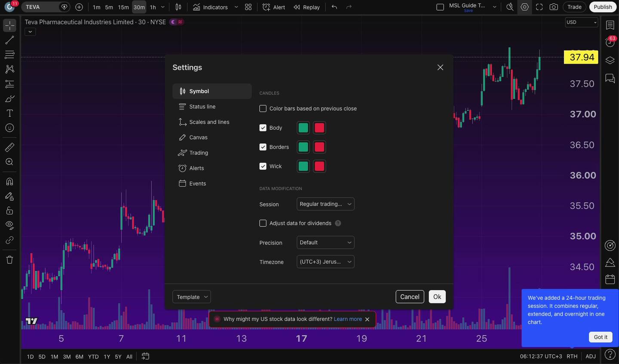Select the trend line drawing tool
The width and height of the screenshot is (619, 364).
click(x=9, y=40)
